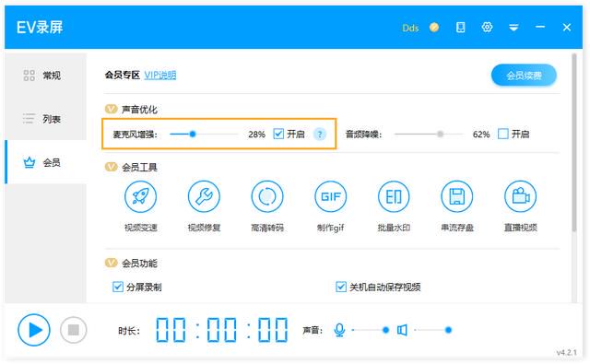
Task: Open the 批量水印 watermark tool
Action: coord(394,196)
